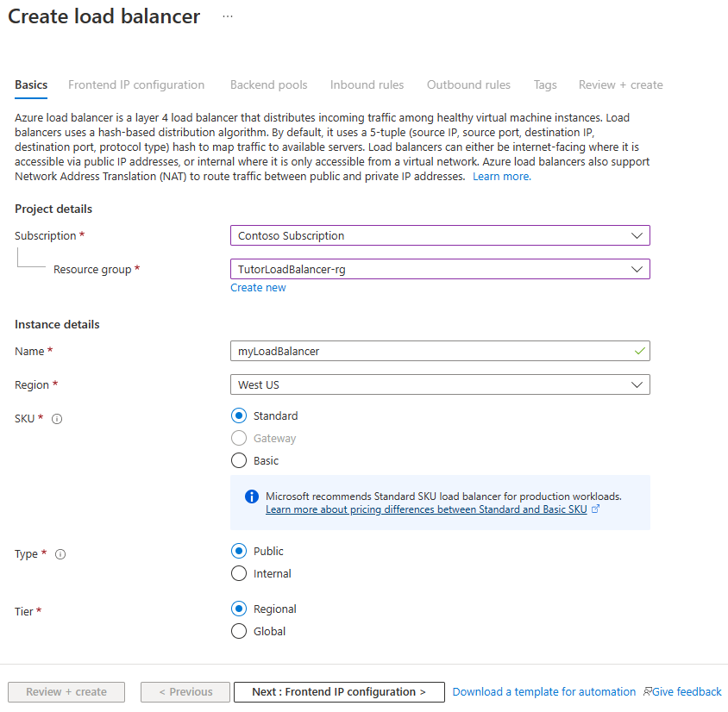
Task: Click Next : Frontend IP configuration button
Action: [x=339, y=691]
